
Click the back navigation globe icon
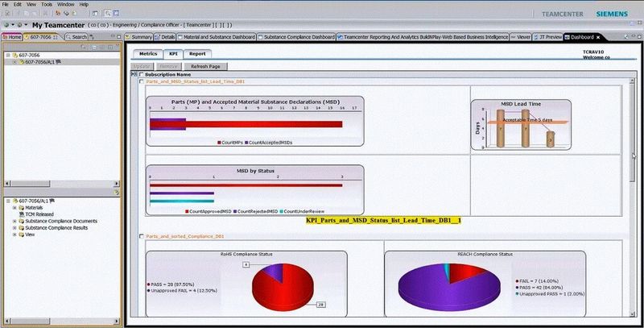point(6,25)
